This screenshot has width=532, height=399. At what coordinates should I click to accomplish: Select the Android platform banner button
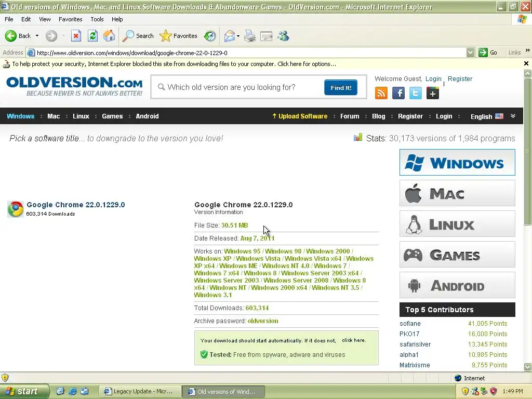(x=457, y=285)
